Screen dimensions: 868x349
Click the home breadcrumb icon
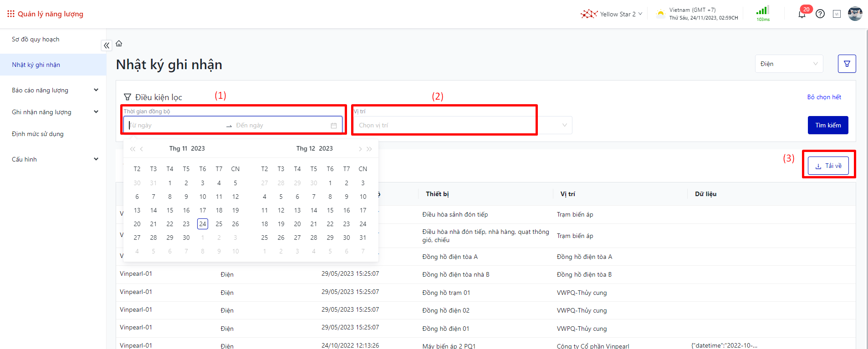click(119, 44)
